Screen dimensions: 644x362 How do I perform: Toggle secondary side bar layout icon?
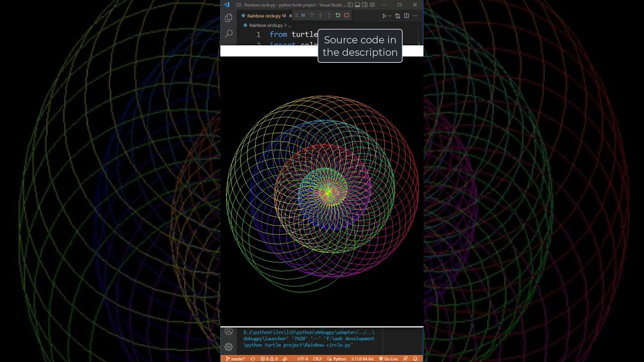365,5
